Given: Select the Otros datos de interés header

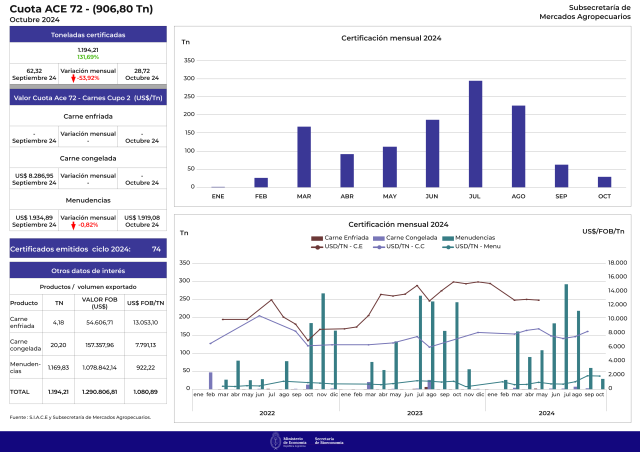Looking at the screenshot, I should point(88,271).
